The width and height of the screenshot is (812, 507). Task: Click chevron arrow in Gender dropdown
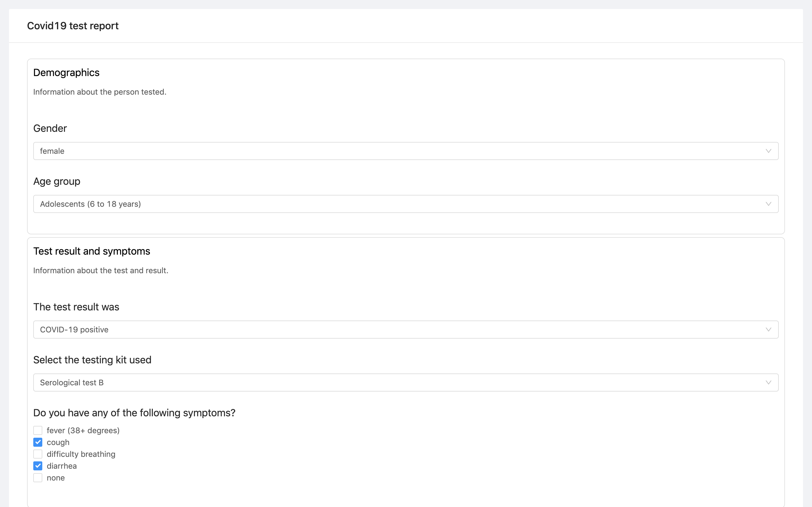(x=768, y=151)
